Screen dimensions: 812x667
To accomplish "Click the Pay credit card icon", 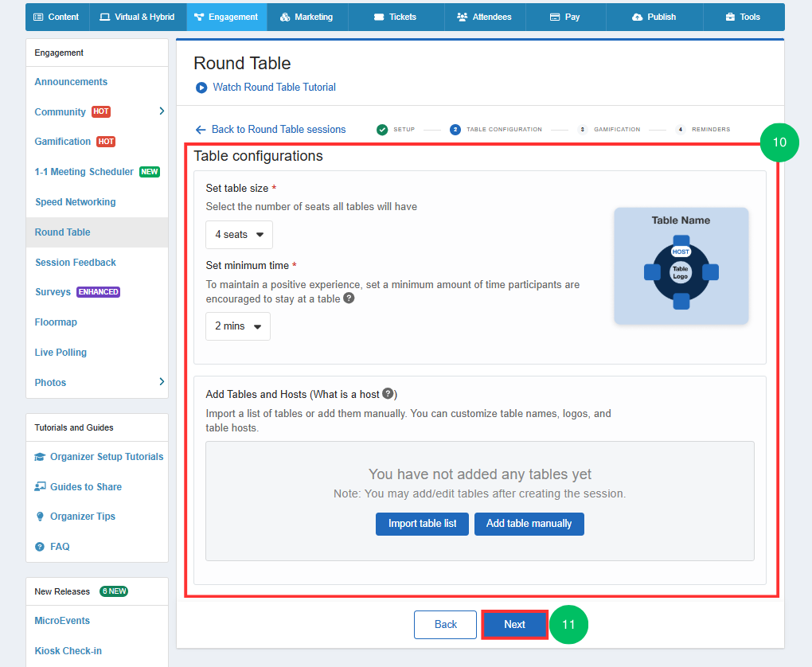I will [x=555, y=17].
